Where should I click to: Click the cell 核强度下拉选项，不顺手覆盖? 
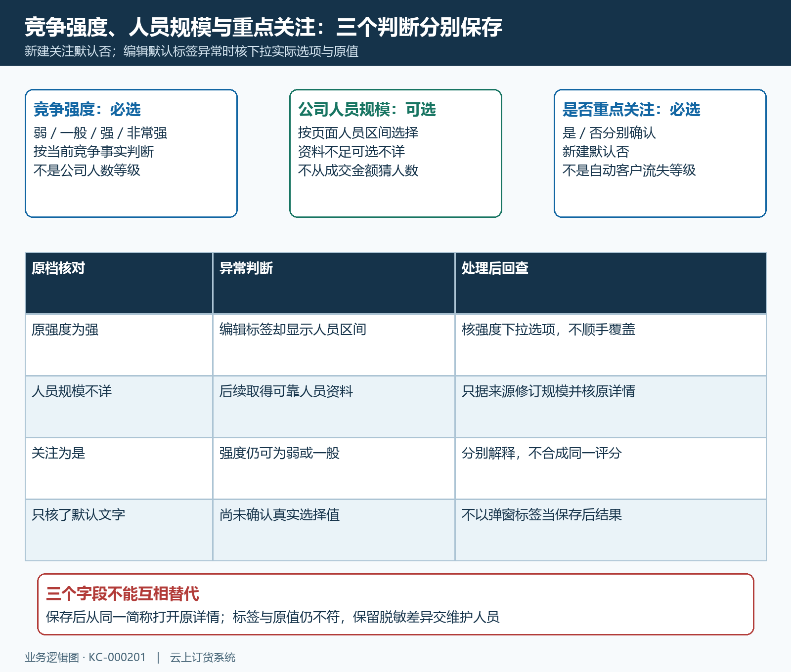(x=611, y=345)
